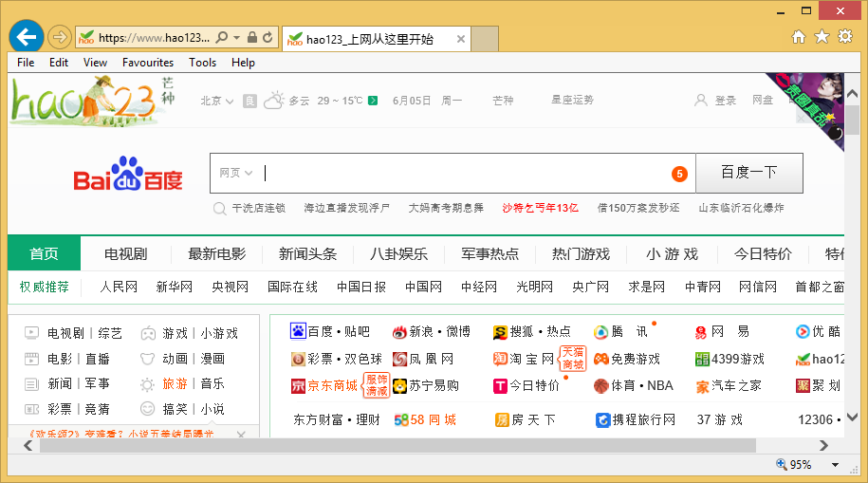The image size is (868, 483).
Task: Click the Baidu logo
Action: 128,174
